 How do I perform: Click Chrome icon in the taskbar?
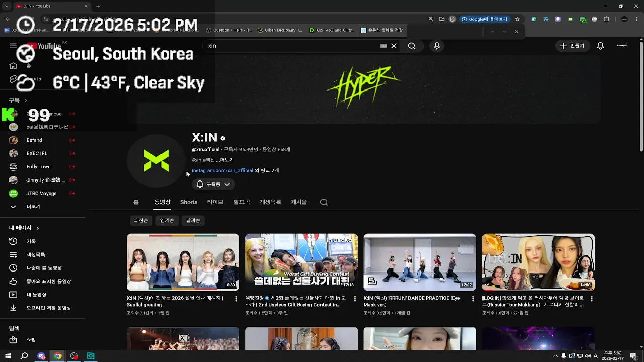point(58,356)
